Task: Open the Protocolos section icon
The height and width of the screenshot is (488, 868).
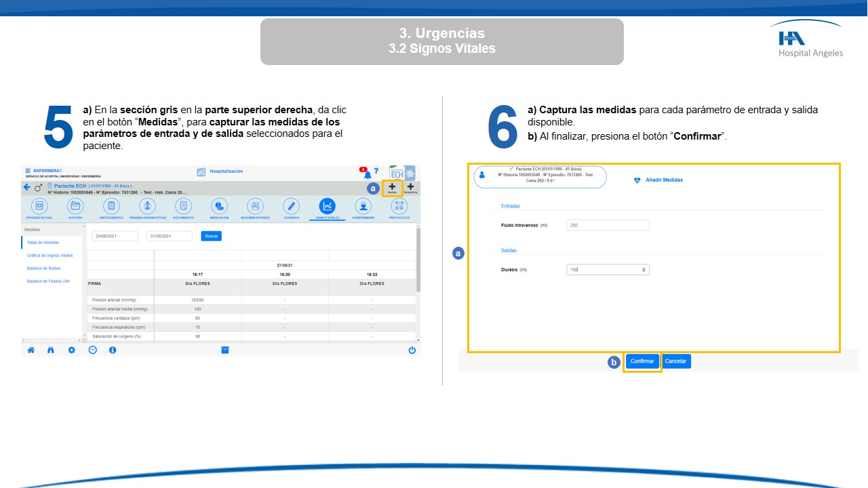Action: coord(399,206)
